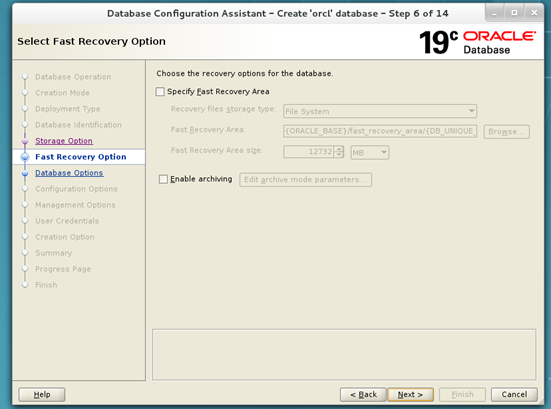Minimize the Database Configuration Assistant window
The height and width of the screenshot is (409, 551).
point(495,13)
